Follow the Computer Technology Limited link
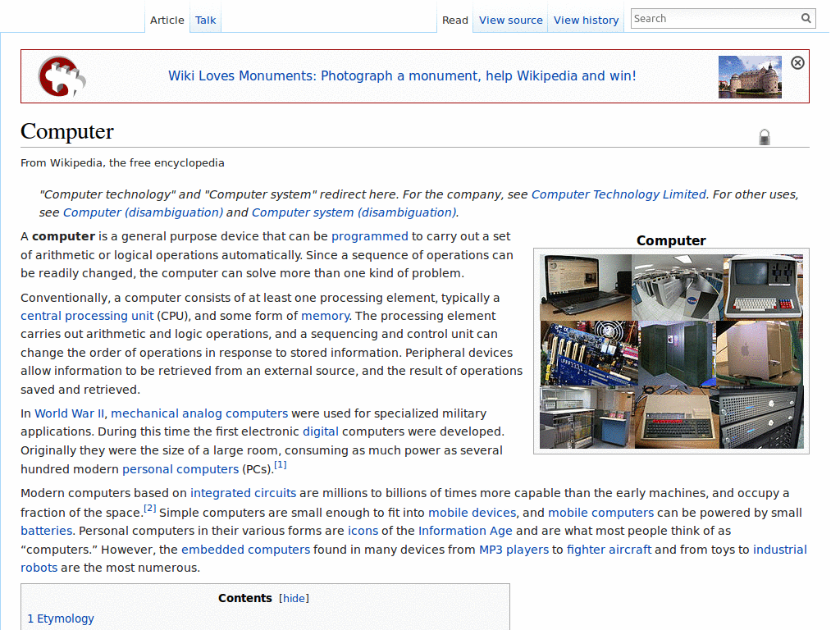Image resolution: width=840 pixels, height=630 pixels. click(619, 194)
